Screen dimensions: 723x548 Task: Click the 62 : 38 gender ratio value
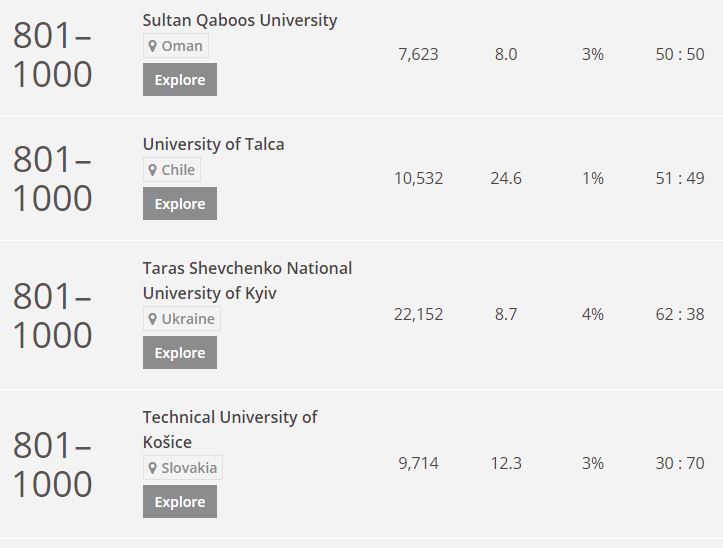tap(680, 314)
